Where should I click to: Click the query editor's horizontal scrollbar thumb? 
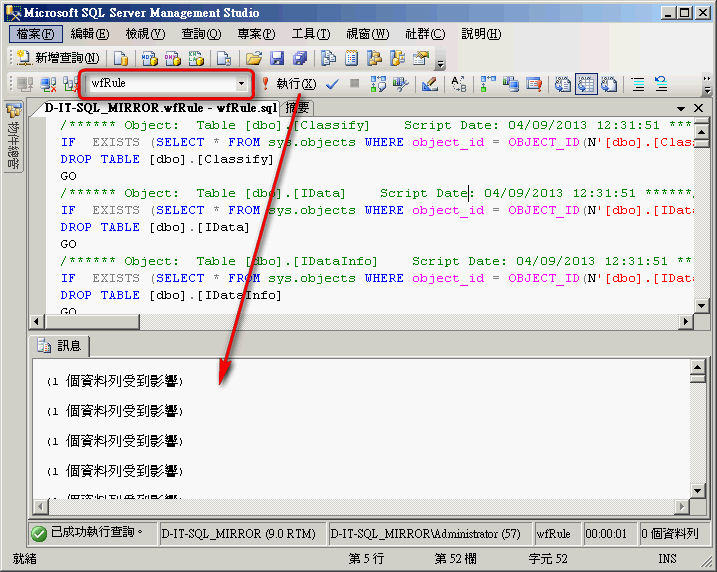(91, 321)
